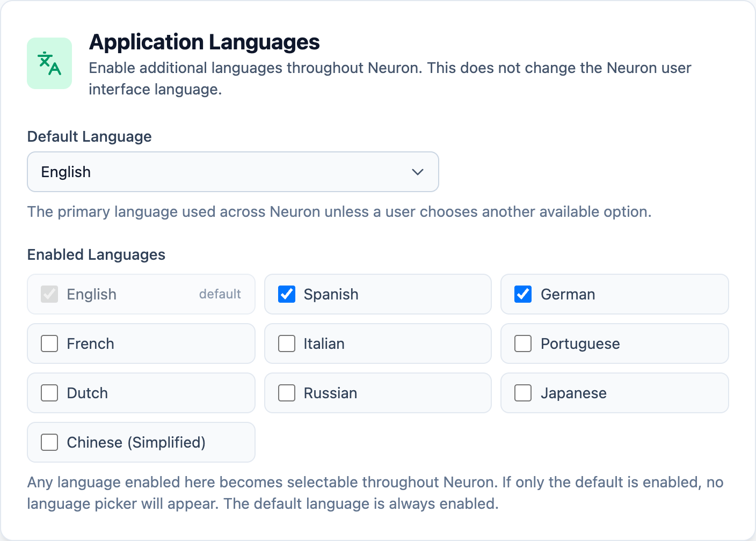Click the disabled English default checkbox
756x541 pixels.
49,294
